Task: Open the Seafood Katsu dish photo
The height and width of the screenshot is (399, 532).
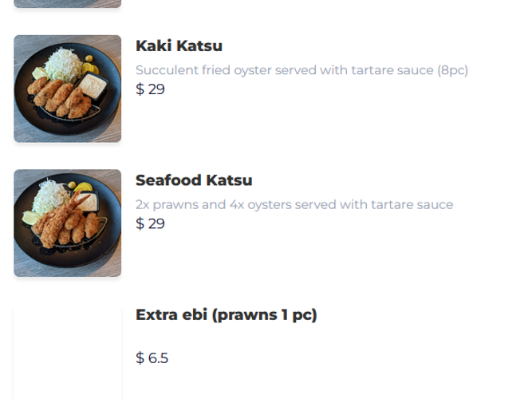Action: point(68,223)
